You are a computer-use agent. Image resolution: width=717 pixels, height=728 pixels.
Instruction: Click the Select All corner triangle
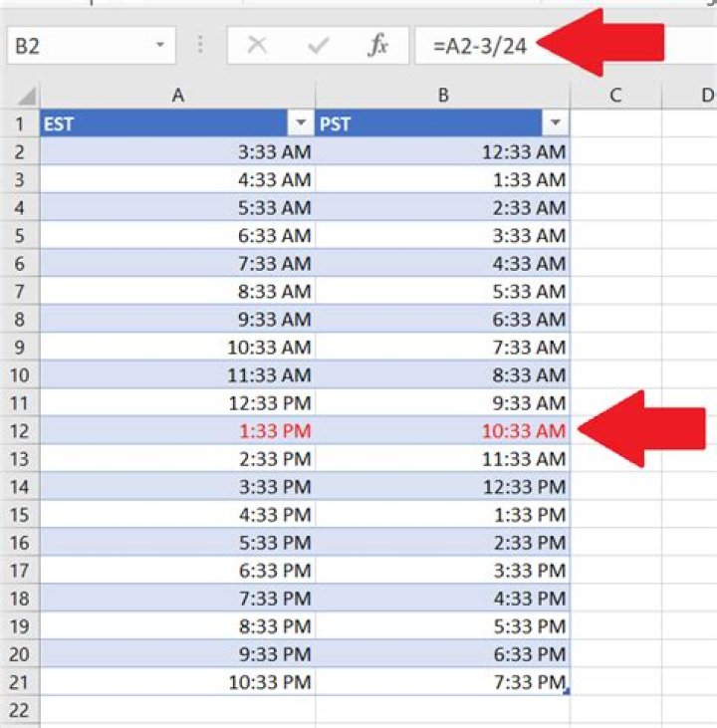click(26, 97)
